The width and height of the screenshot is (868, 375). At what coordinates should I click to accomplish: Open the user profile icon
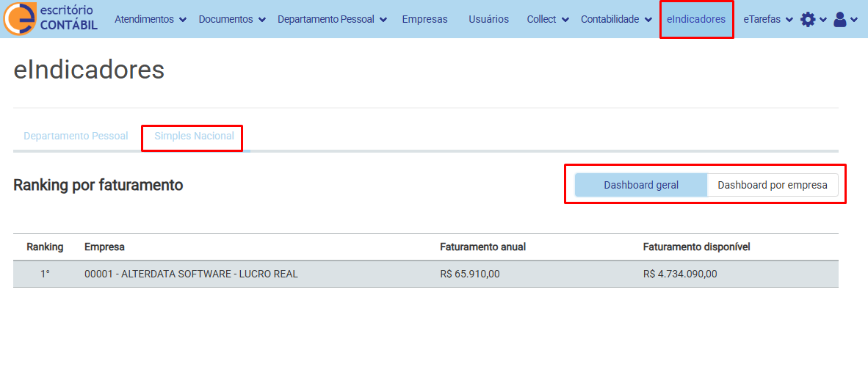(x=840, y=19)
